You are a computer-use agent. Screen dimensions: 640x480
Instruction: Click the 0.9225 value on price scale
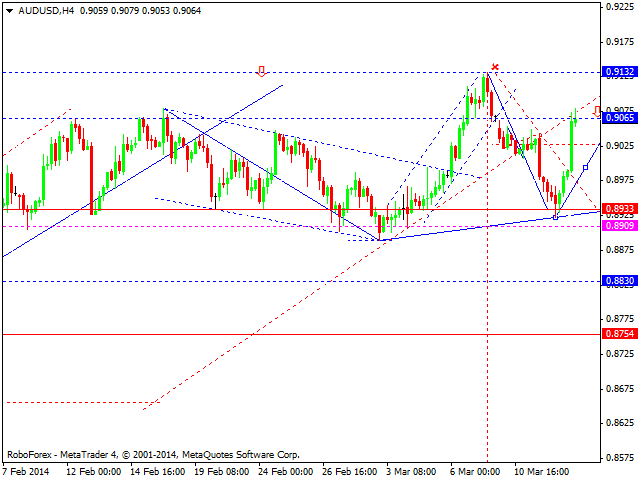(x=619, y=7)
